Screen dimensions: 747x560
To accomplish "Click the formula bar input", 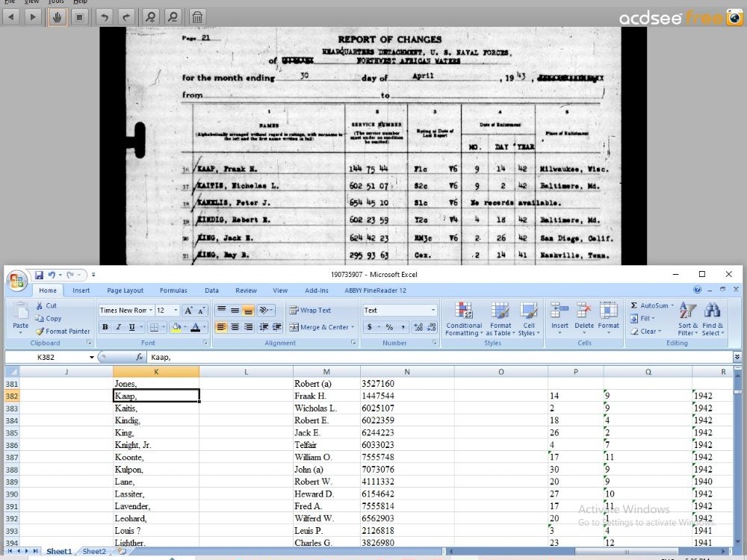I will click(x=438, y=357).
